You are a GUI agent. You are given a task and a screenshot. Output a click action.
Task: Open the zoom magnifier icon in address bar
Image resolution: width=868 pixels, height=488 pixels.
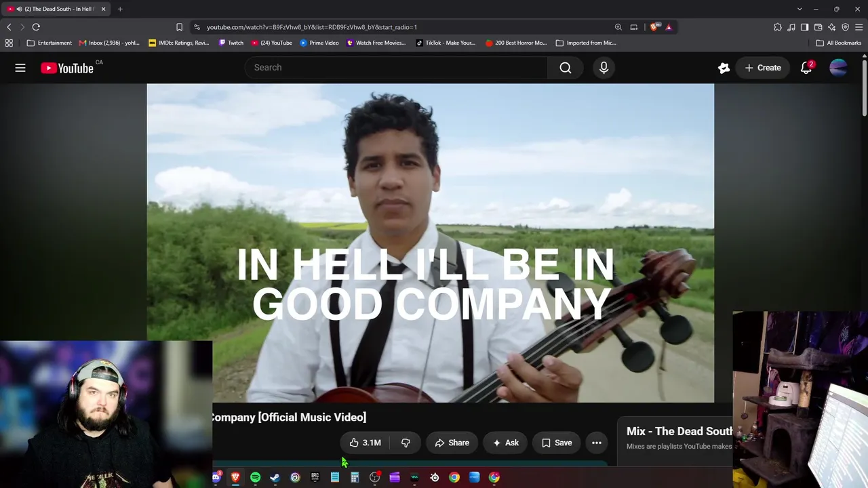click(x=618, y=27)
